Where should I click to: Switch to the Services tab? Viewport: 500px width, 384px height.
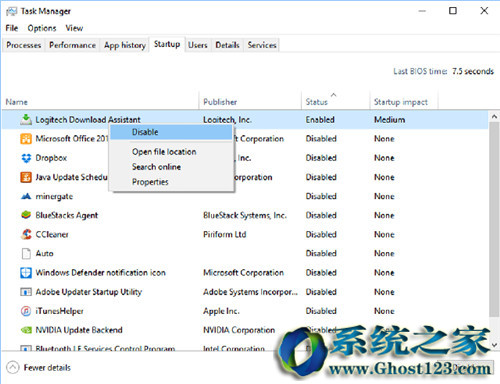click(262, 45)
